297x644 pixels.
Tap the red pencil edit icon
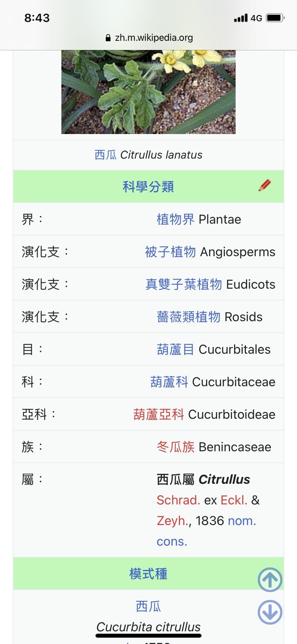click(x=265, y=185)
